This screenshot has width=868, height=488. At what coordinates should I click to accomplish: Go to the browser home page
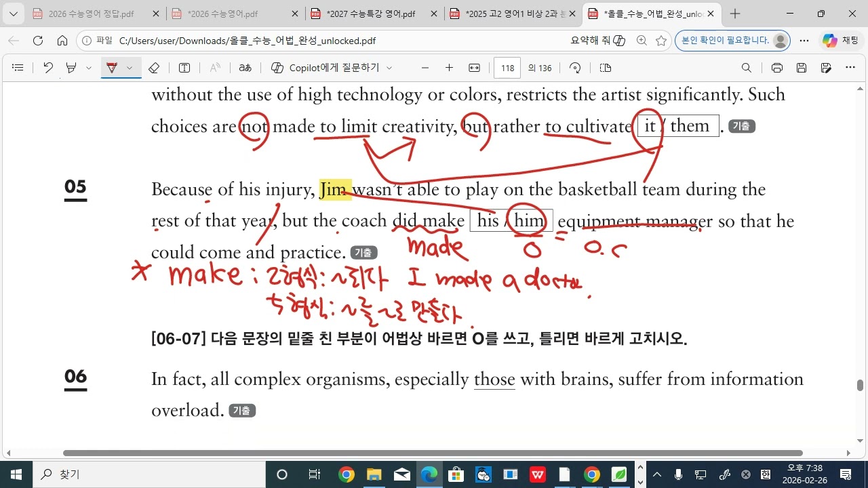pos(62,41)
